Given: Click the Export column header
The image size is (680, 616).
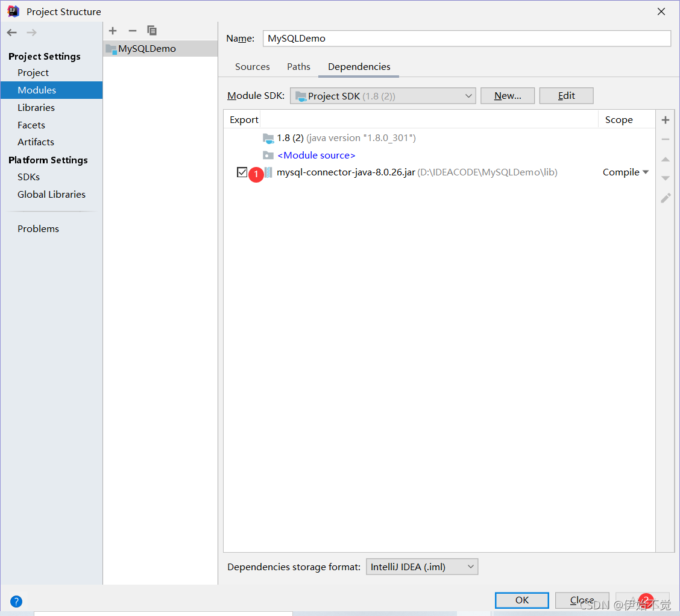Looking at the screenshot, I should (244, 120).
